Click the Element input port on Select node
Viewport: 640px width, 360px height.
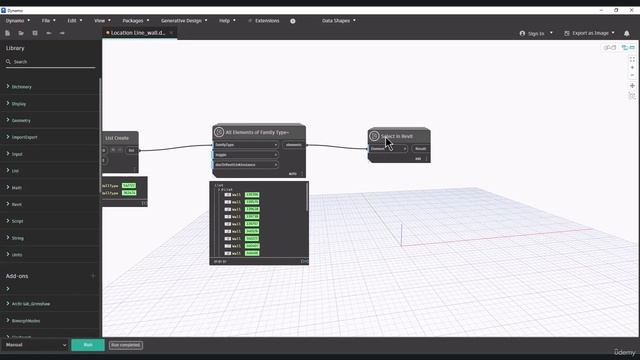(x=388, y=149)
